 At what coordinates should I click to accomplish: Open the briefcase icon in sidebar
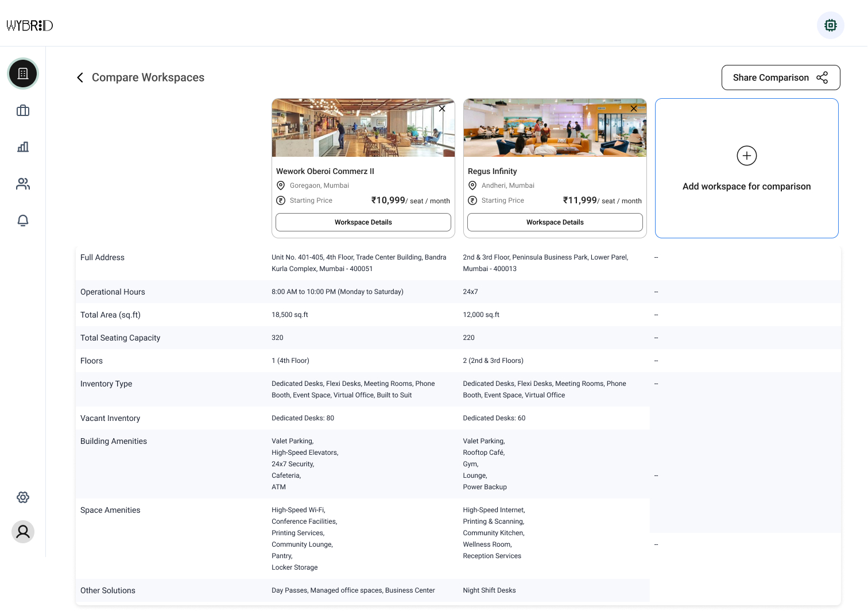coord(23,110)
